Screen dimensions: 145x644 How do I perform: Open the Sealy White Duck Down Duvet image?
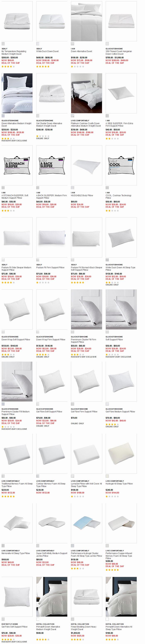[52, 21]
